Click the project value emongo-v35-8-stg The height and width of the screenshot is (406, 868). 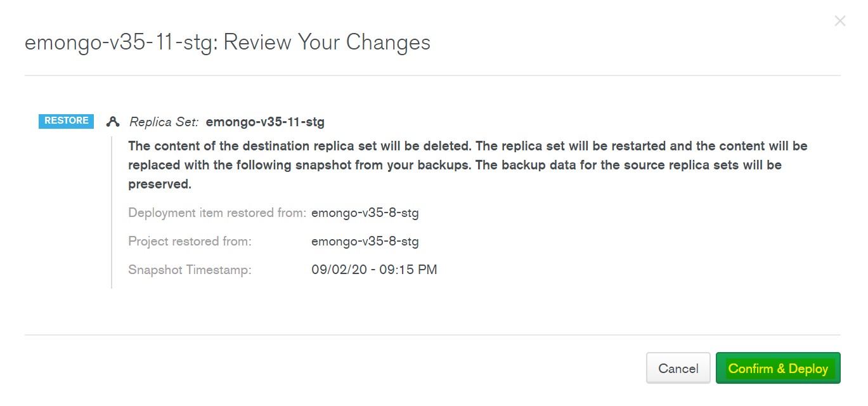(x=365, y=242)
